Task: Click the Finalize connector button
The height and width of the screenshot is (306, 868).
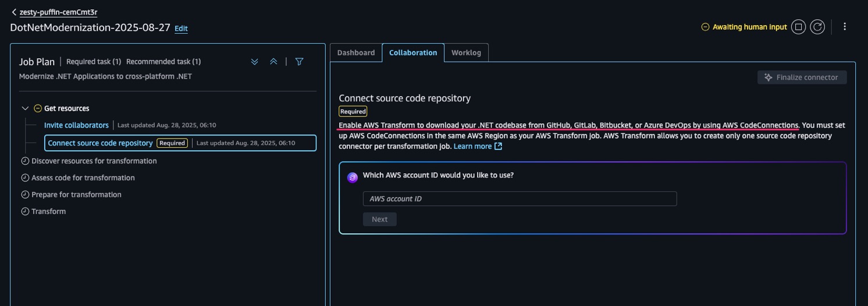Action: pyautogui.click(x=802, y=77)
